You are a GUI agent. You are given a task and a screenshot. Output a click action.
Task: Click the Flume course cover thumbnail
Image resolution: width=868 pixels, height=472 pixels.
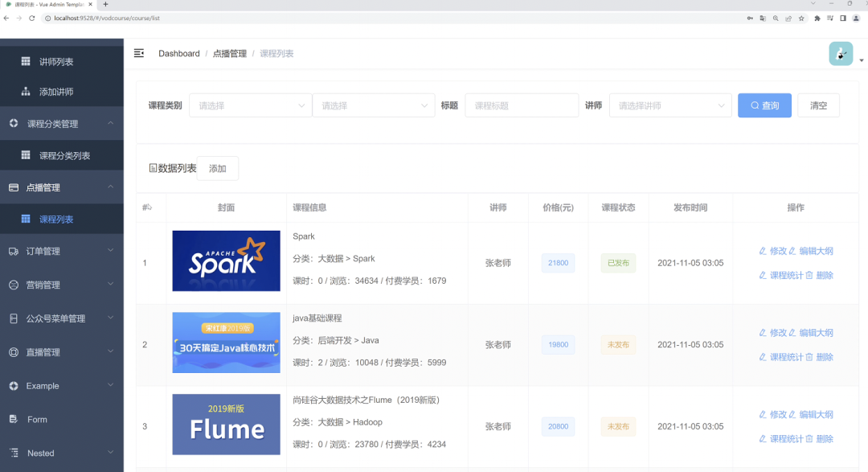coord(226,425)
